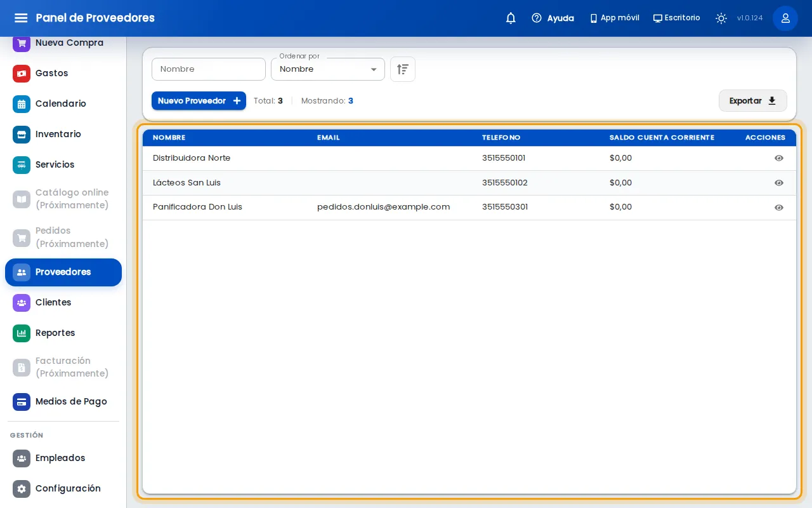The image size is (812, 508).
Task: Click the EMAIL column header
Action: click(x=329, y=138)
